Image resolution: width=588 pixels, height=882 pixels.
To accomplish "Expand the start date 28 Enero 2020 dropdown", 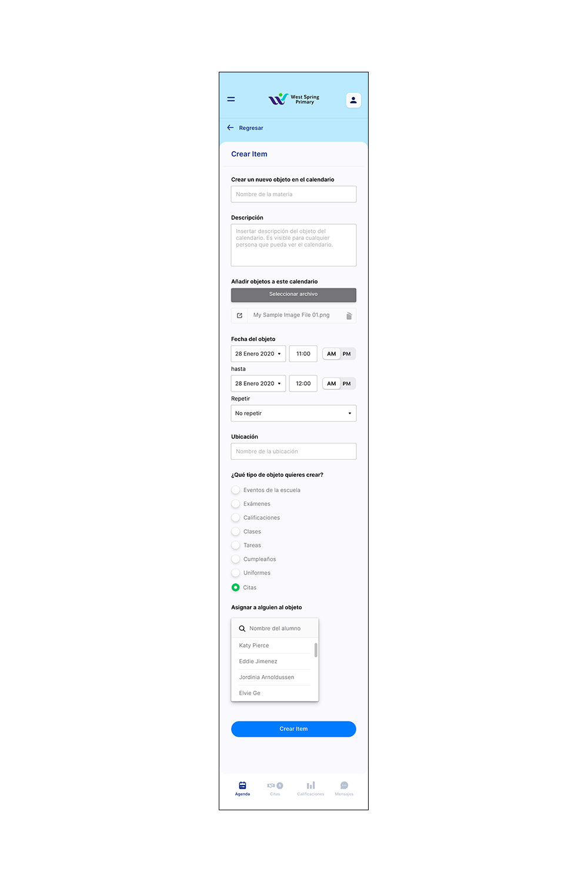I will (258, 354).
